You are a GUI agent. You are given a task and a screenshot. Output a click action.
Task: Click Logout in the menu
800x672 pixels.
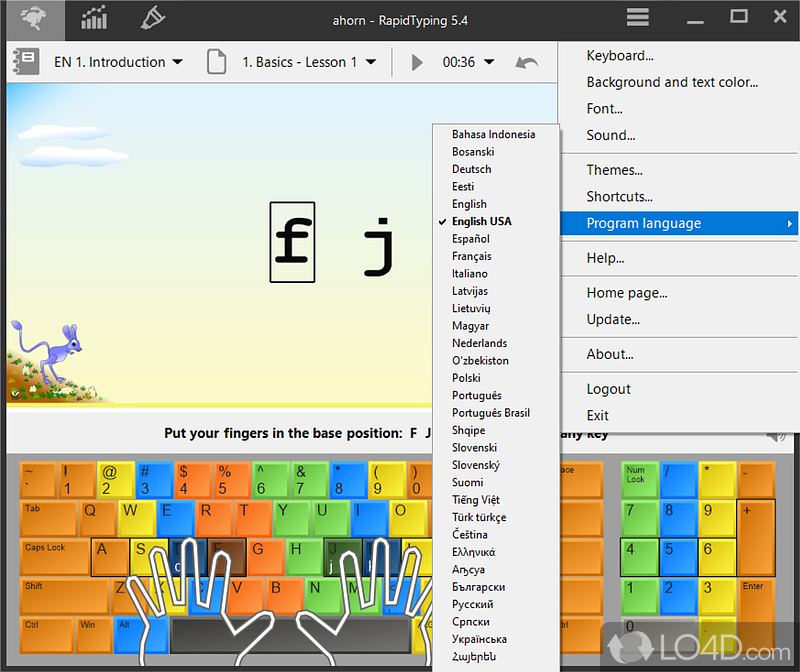coord(608,389)
